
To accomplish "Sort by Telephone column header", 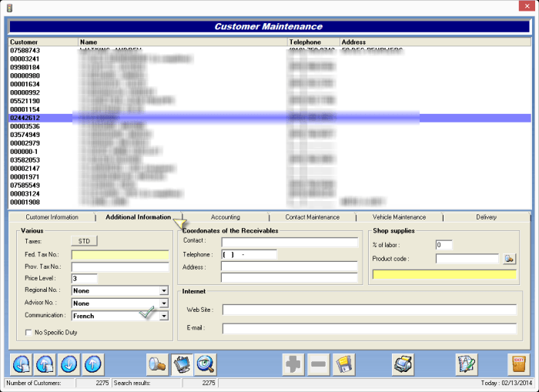I will click(x=313, y=42).
